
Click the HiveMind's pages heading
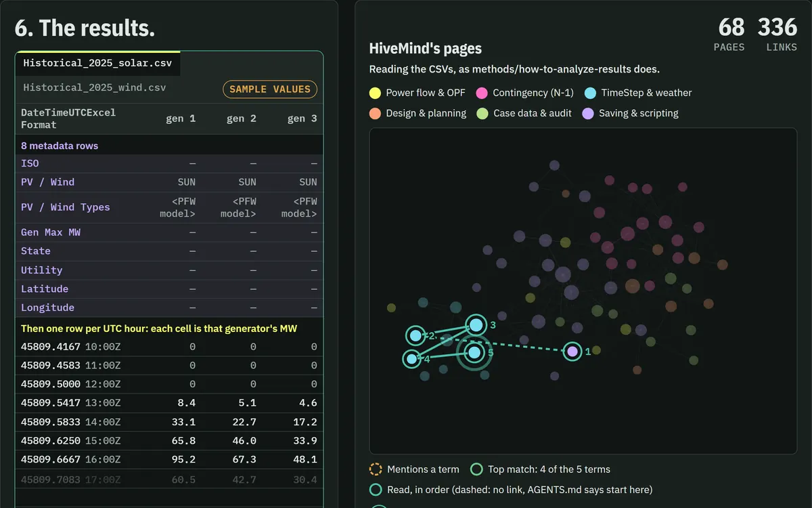tap(426, 49)
